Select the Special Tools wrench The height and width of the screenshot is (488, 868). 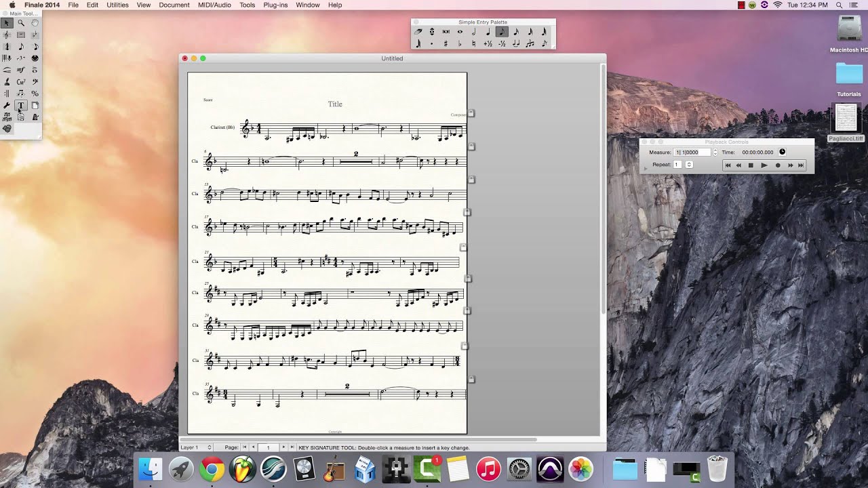pos(7,105)
